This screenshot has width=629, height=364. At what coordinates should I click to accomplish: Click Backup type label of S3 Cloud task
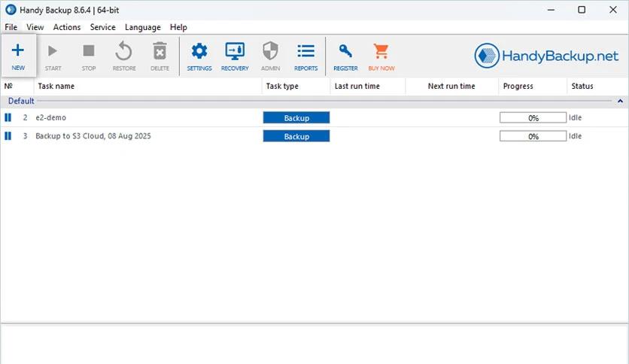(x=296, y=136)
